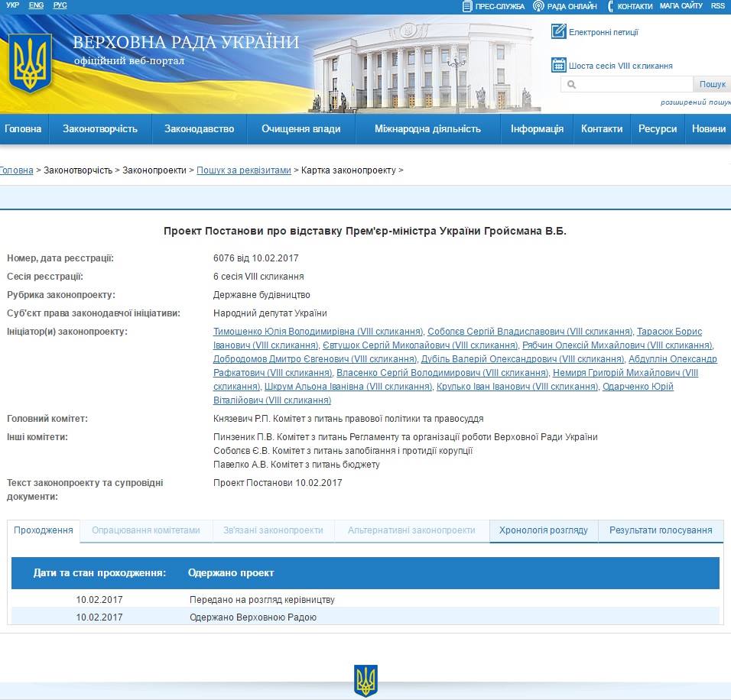This screenshot has width=731, height=700.
Task: Switch to Хронологія розгляду tab
Action: tap(543, 530)
